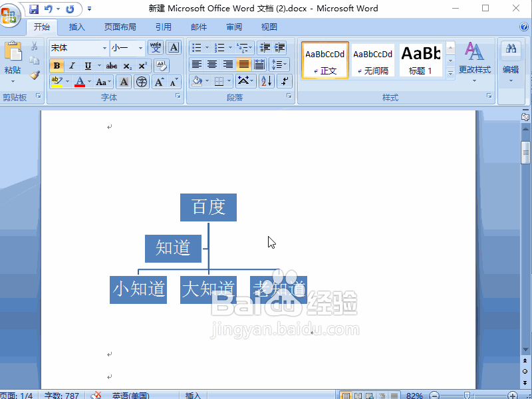The image size is (532, 399).
Task: Apply red font color
Action: click(x=80, y=82)
